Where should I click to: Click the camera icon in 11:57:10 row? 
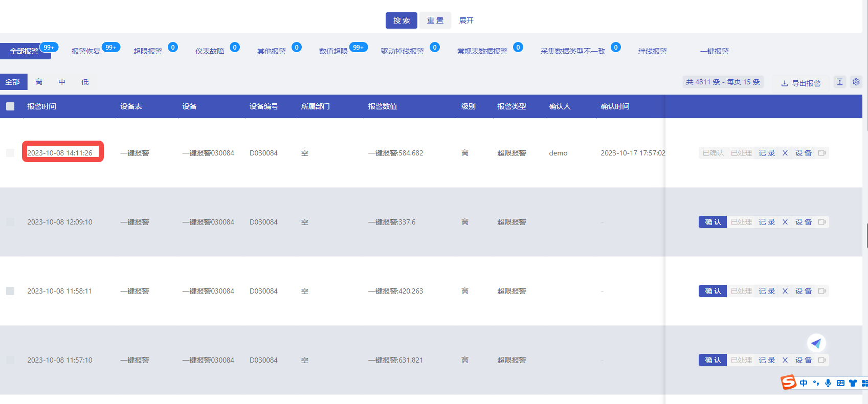coord(822,360)
